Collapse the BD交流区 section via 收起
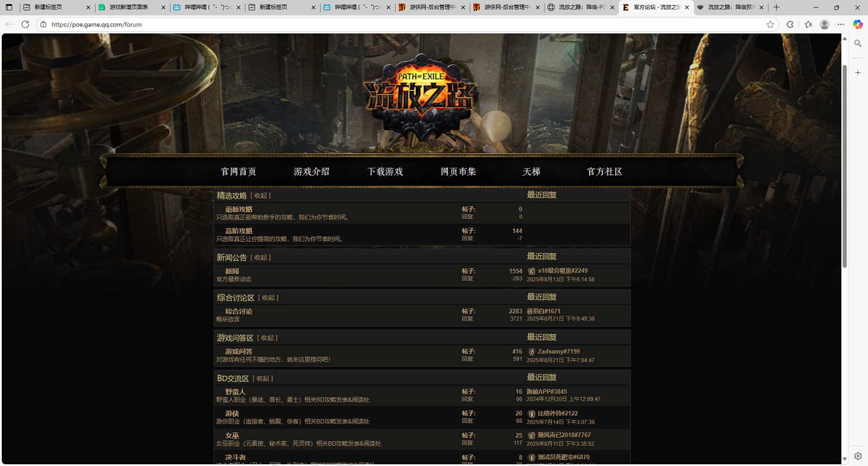 263,379
